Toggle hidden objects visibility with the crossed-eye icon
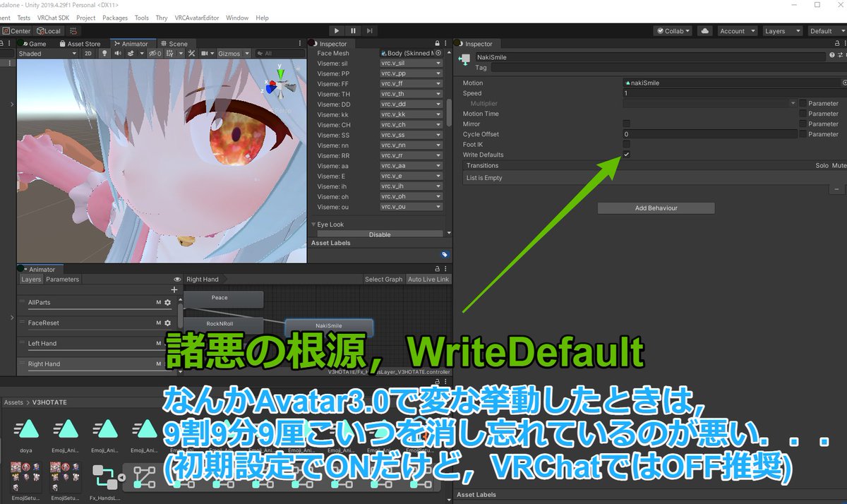Image resolution: width=847 pixels, height=504 pixels. click(155, 54)
